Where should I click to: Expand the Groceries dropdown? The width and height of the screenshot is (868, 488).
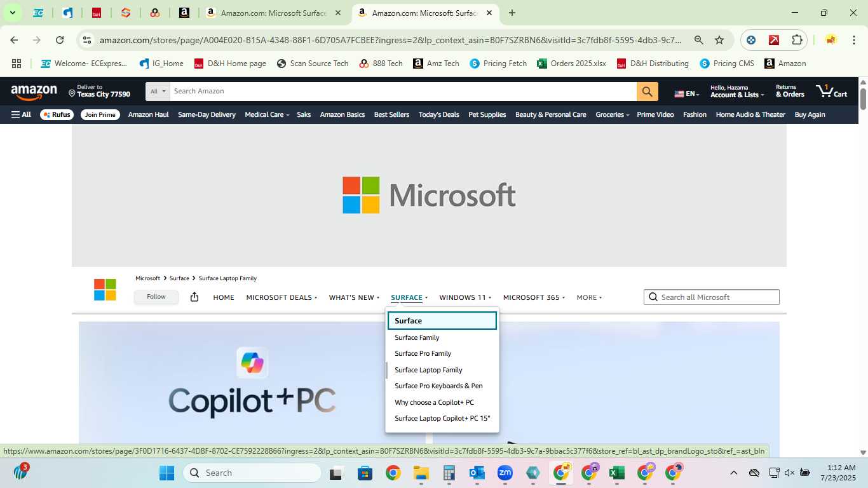point(612,114)
